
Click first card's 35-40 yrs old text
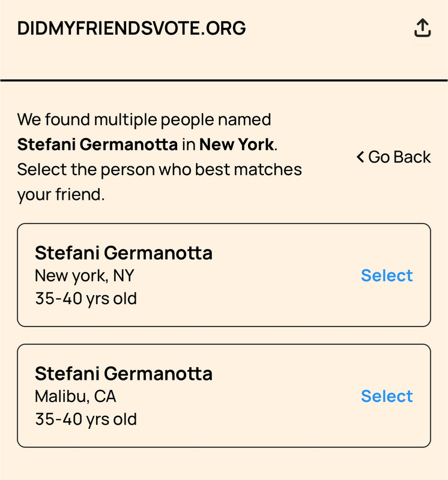[x=86, y=298]
